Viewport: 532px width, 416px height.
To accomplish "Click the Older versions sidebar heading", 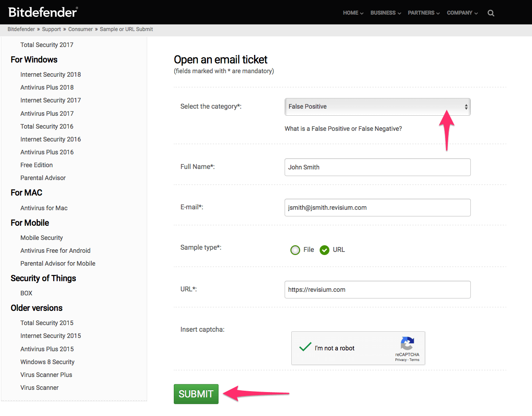I will click(36, 308).
